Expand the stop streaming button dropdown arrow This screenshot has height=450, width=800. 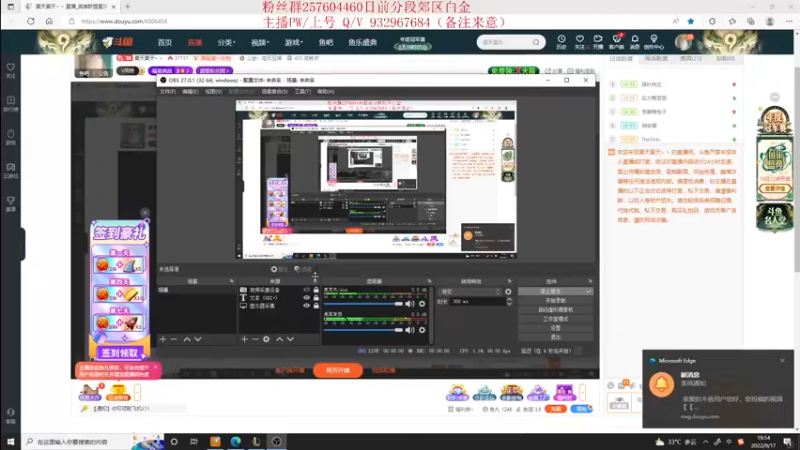[588, 291]
